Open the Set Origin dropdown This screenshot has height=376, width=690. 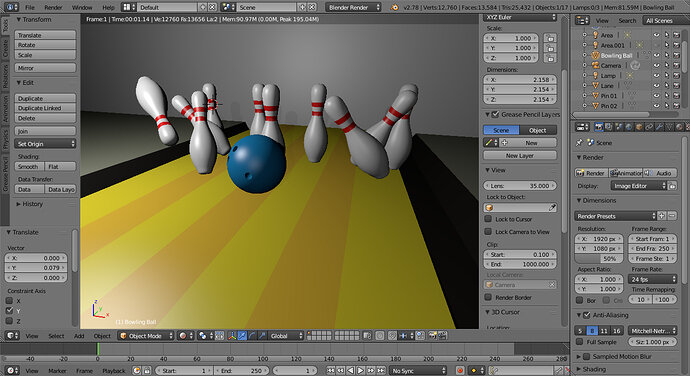[x=45, y=144]
